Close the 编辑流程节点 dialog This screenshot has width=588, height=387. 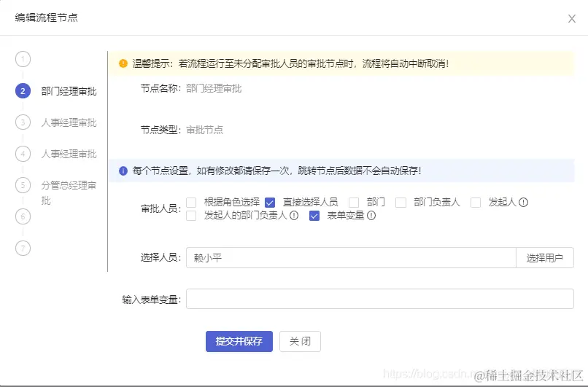click(571, 19)
